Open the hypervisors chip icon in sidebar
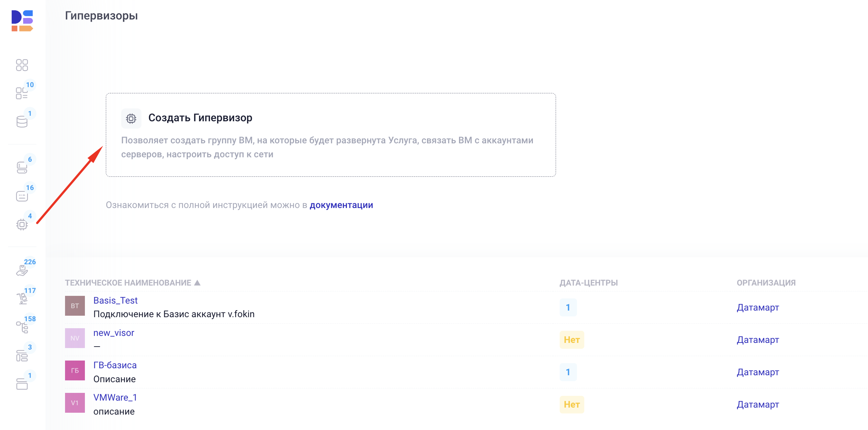Image resolution: width=868 pixels, height=430 pixels. (22, 225)
